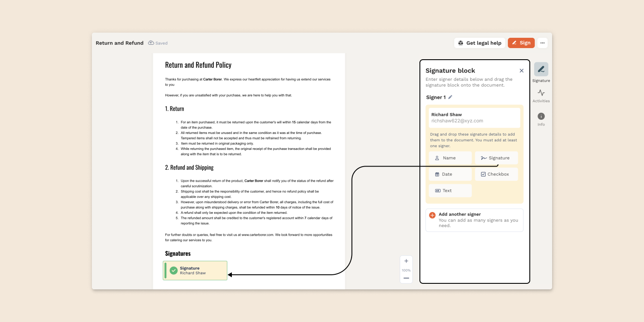The image size is (644, 322).
Task: Select the Richard Shaw signer details card
Action: 474,118
